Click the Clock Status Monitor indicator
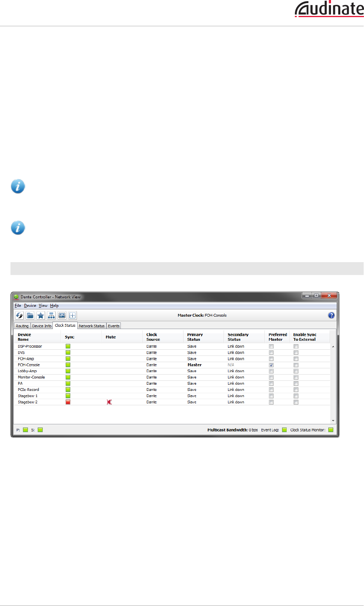364x606 pixels. coord(331,430)
